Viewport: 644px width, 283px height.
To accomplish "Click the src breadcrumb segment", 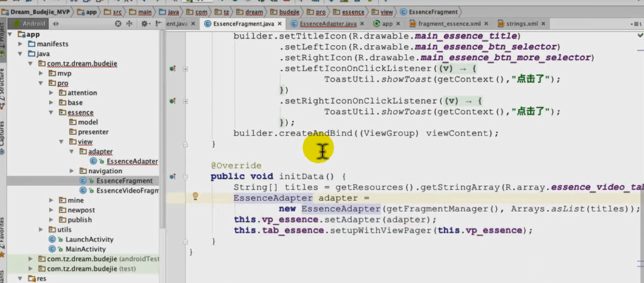I will (x=114, y=12).
